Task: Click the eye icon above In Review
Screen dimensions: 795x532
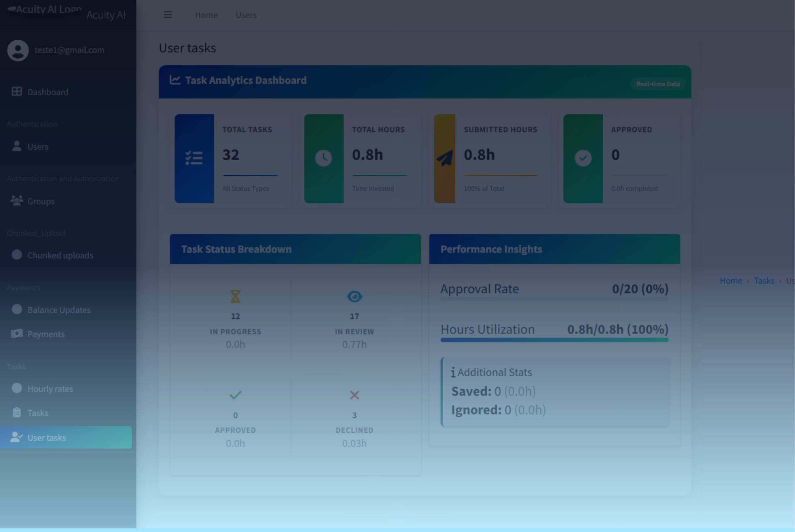Action: [x=355, y=296]
